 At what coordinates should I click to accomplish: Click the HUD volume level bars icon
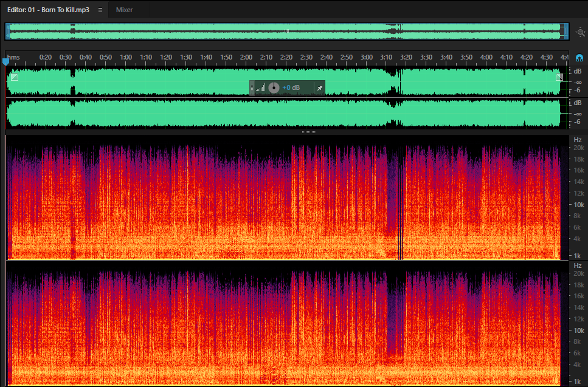tap(261, 88)
